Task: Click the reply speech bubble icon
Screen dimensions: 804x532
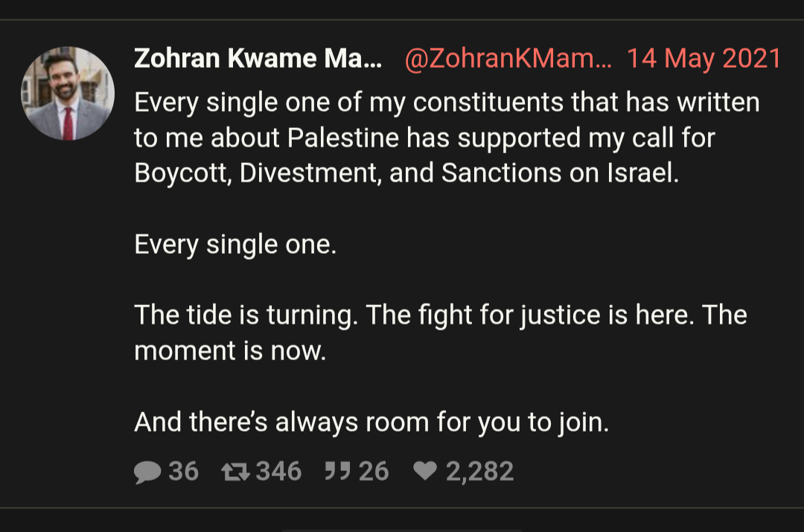Action: pyautogui.click(x=147, y=472)
